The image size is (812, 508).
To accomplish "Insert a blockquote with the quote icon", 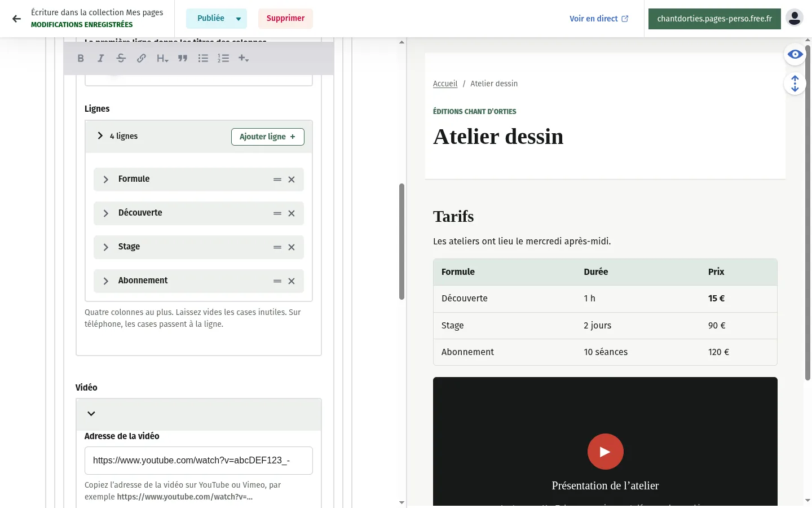I will [x=183, y=58].
